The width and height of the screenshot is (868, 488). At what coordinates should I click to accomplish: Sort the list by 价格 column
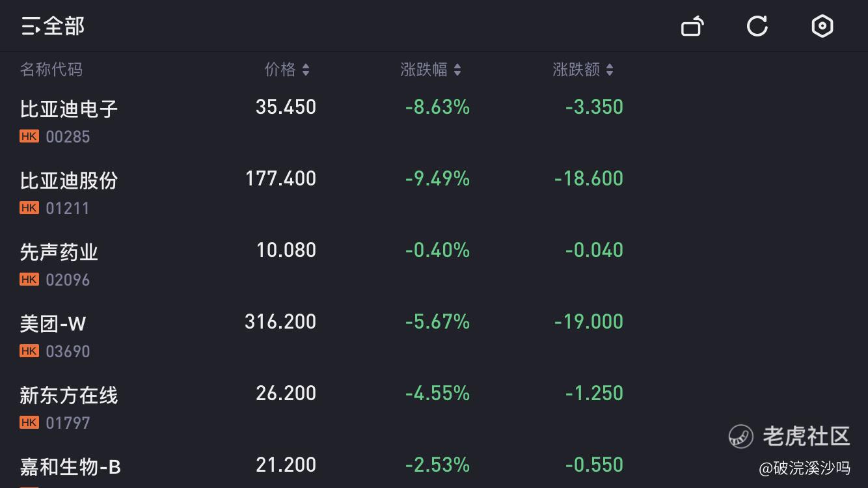tap(287, 70)
